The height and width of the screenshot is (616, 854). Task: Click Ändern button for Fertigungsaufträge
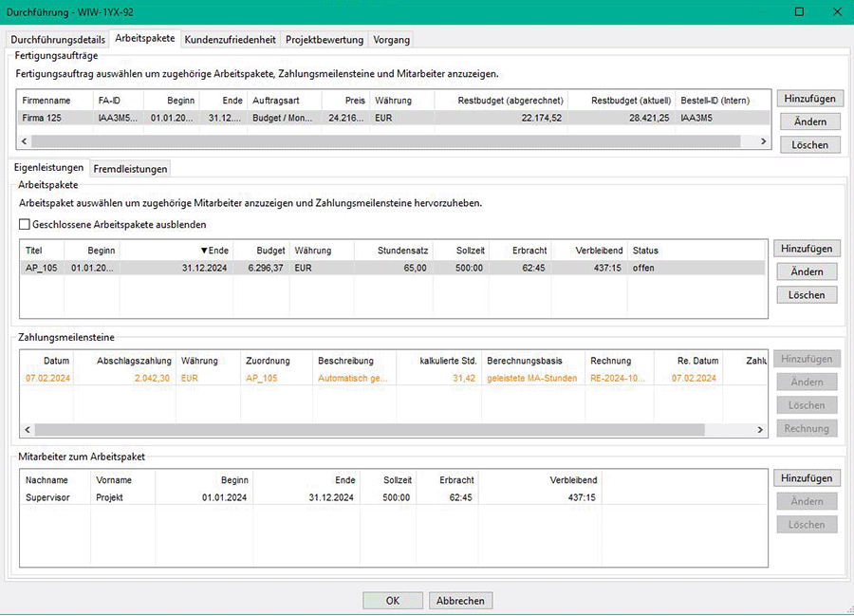(809, 121)
